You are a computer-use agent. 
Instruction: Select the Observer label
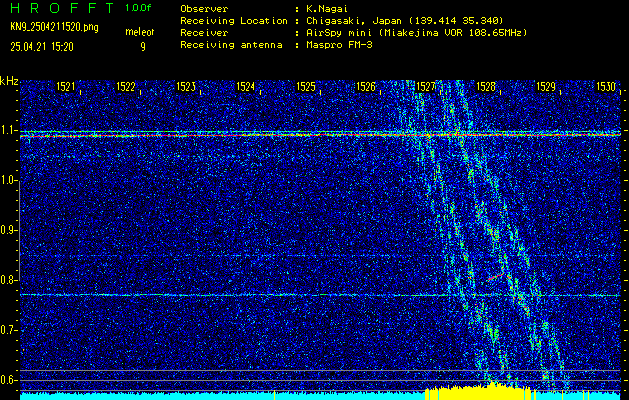pos(204,8)
